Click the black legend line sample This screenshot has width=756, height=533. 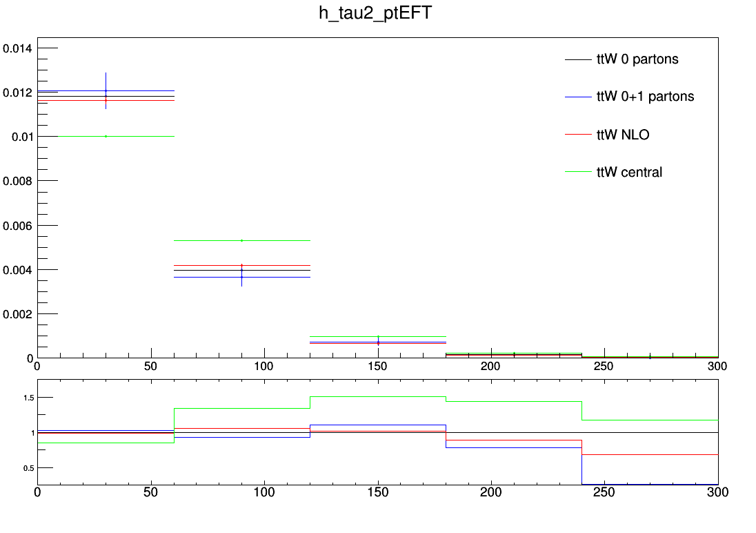click(578, 59)
